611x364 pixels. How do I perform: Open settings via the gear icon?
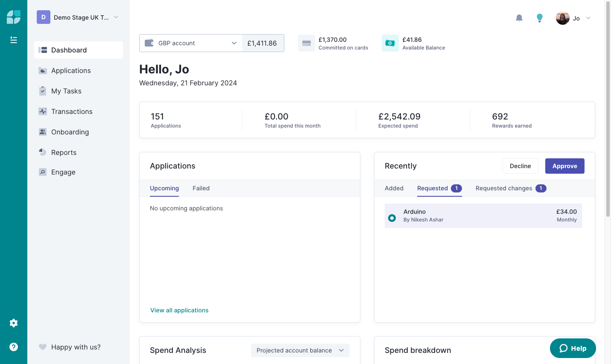tap(14, 323)
